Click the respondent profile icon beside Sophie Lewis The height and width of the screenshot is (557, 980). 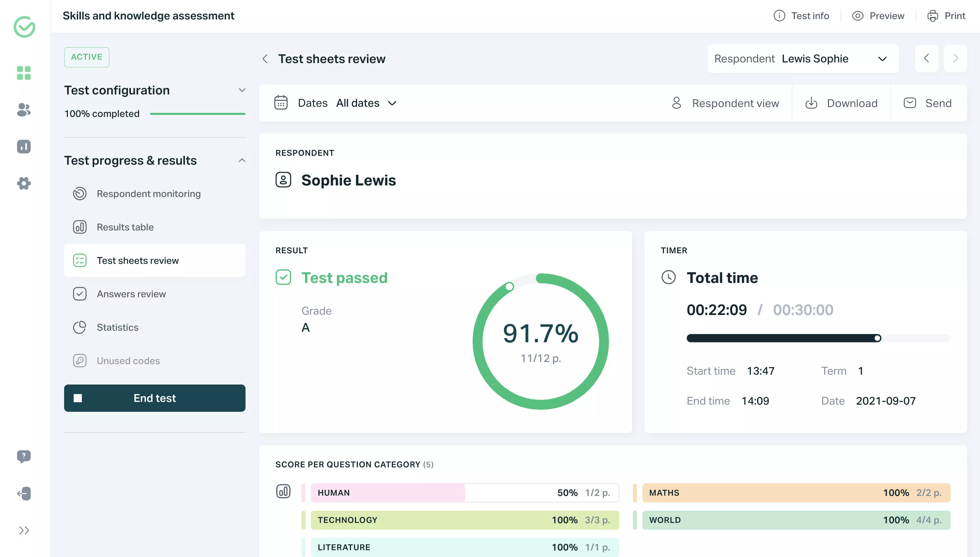click(284, 180)
